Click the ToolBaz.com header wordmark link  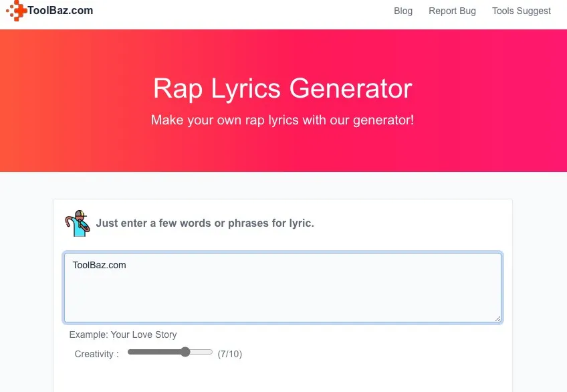60,10
